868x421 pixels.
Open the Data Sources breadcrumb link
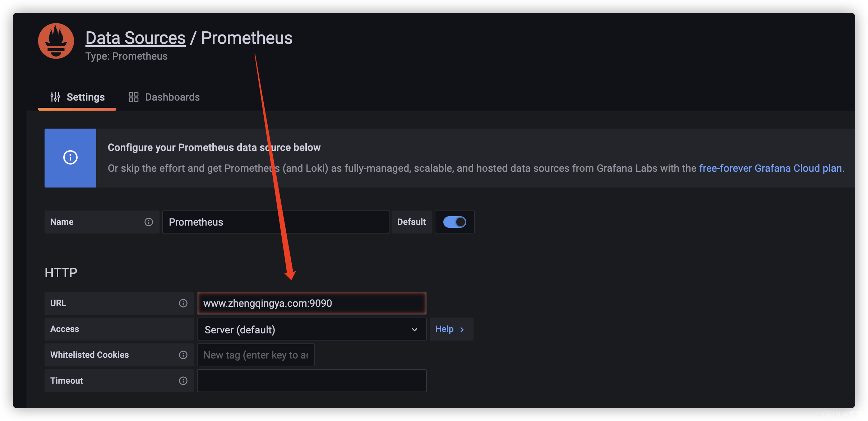tap(135, 38)
